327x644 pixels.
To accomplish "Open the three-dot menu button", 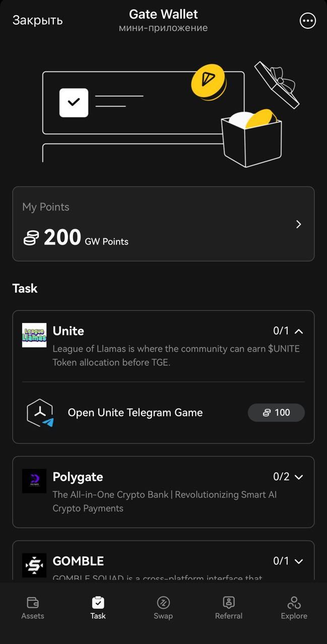I will click(307, 20).
